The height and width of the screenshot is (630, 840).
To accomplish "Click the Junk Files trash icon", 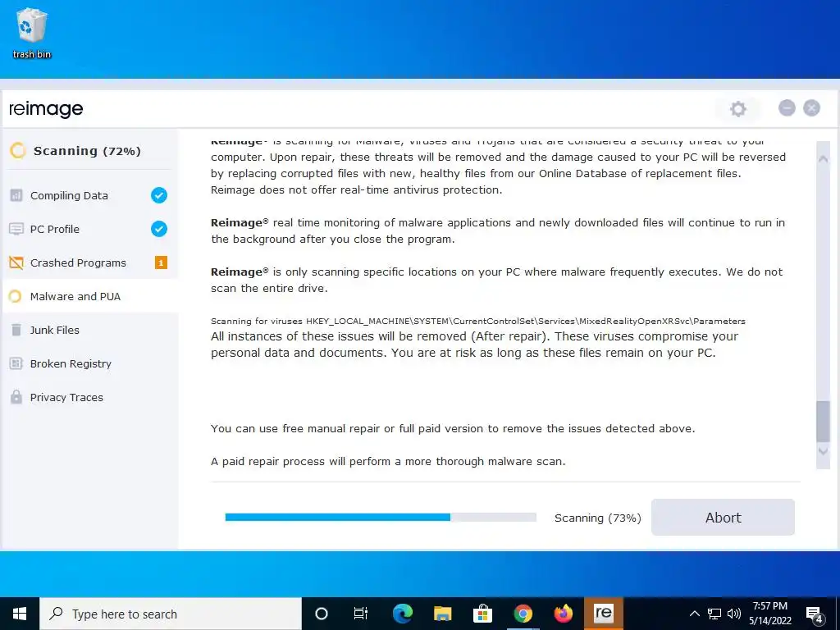I will (x=16, y=330).
